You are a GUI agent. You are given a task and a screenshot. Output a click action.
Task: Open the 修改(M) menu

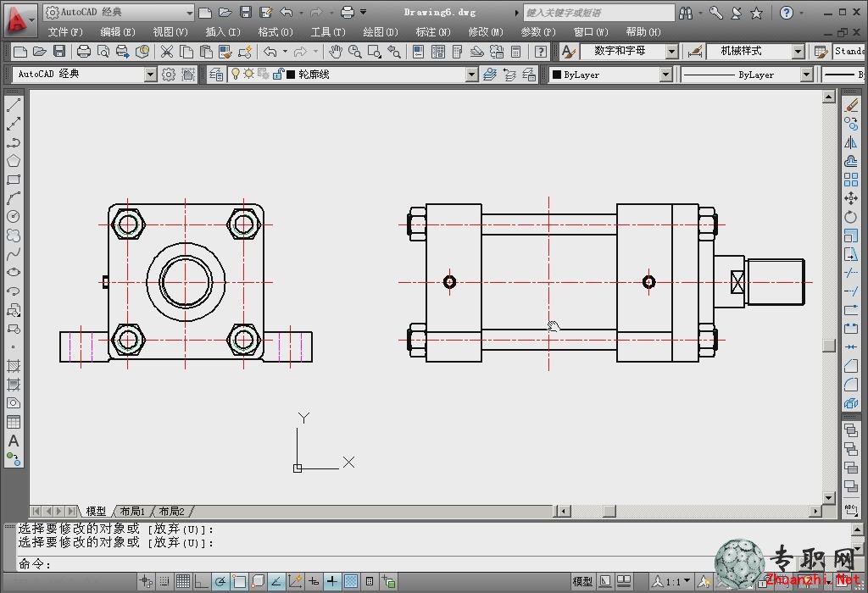point(486,32)
